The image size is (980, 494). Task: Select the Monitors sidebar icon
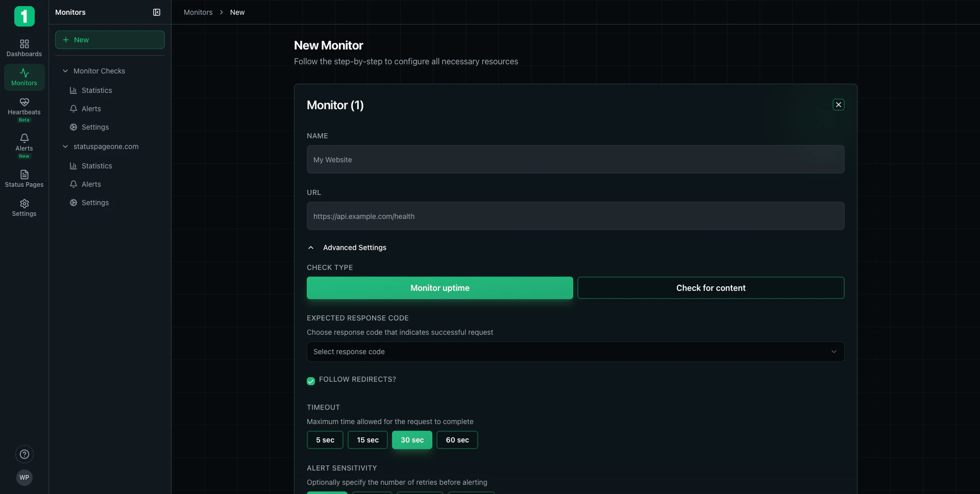(x=24, y=77)
